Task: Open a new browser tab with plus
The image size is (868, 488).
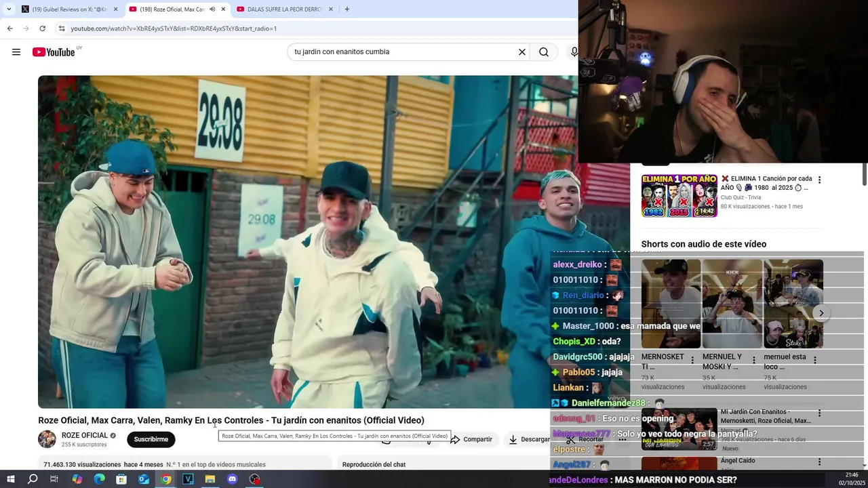Action: coord(347,9)
